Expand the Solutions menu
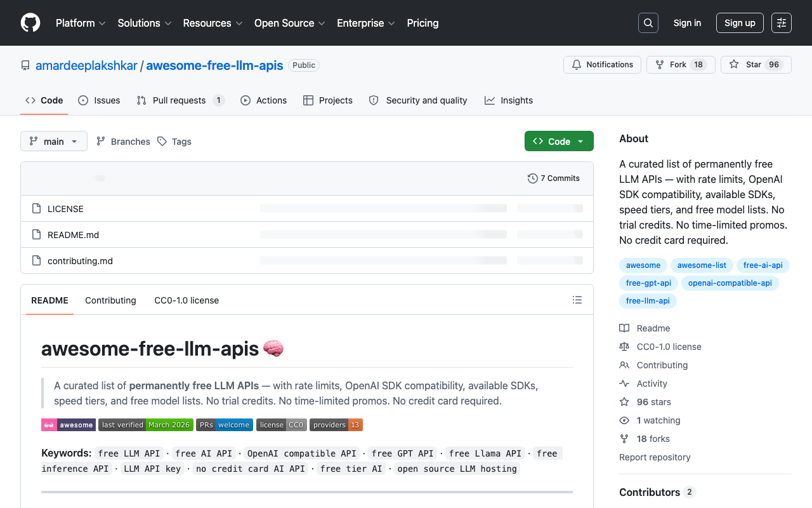This screenshot has width=812, height=508. pyautogui.click(x=145, y=23)
